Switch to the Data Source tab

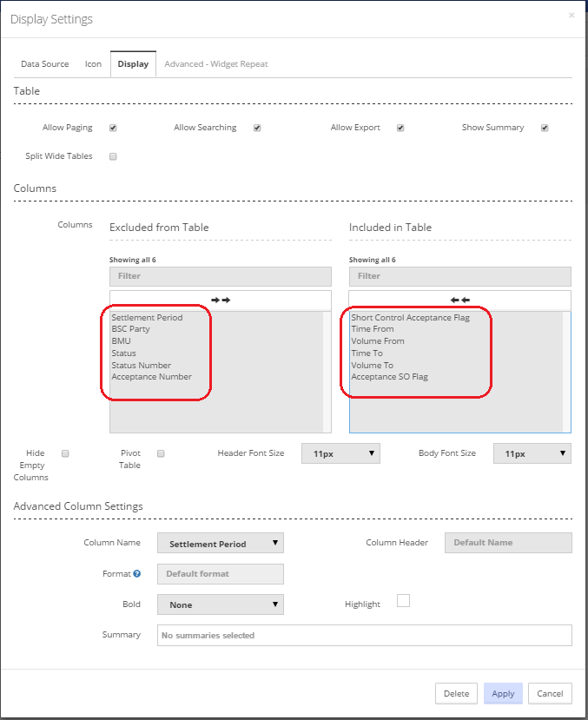(x=45, y=64)
